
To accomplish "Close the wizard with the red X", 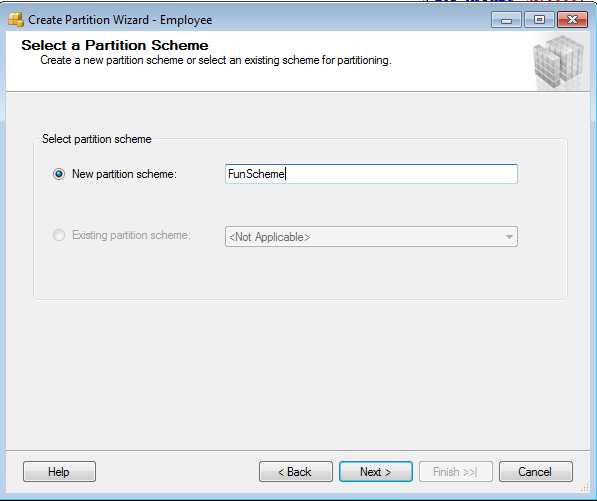I will (572, 19).
